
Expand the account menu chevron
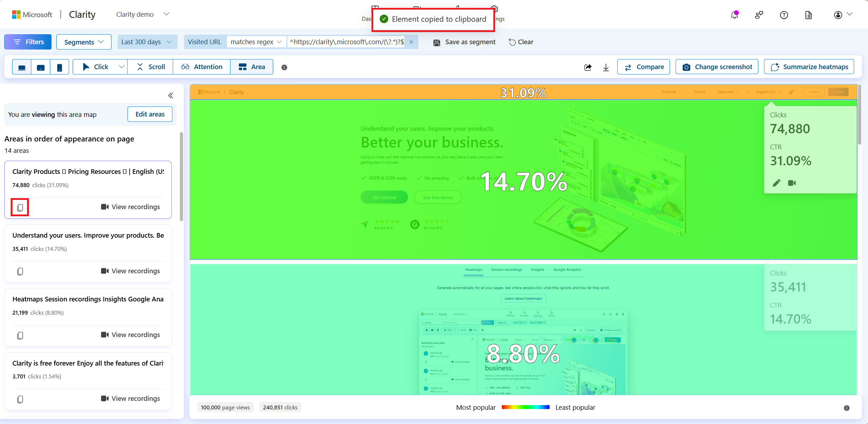[850, 14]
